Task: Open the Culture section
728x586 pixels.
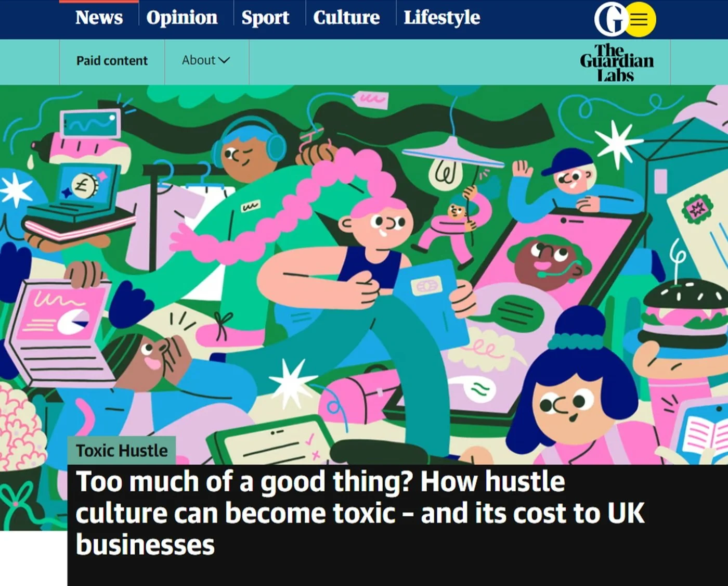Action: pyautogui.click(x=346, y=17)
